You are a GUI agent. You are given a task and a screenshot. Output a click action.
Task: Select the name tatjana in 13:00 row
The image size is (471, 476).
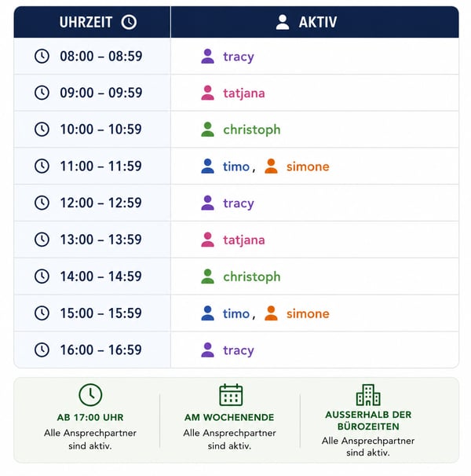[x=244, y=240]
